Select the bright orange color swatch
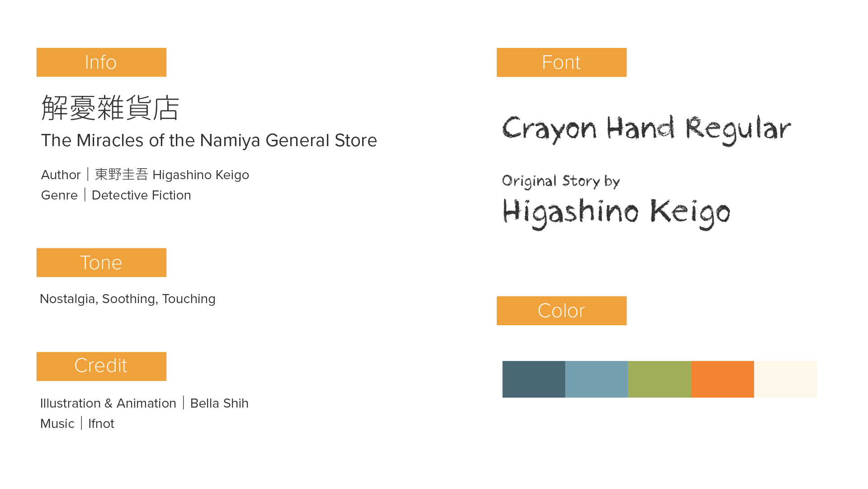This screenshot has height=489, width=868. click(x=722, y=379)
